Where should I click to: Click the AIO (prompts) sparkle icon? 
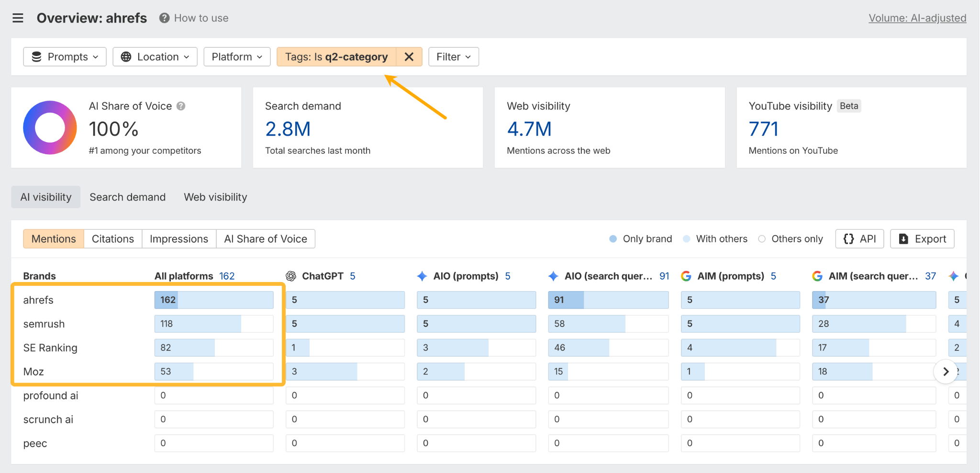pos(422,276)
